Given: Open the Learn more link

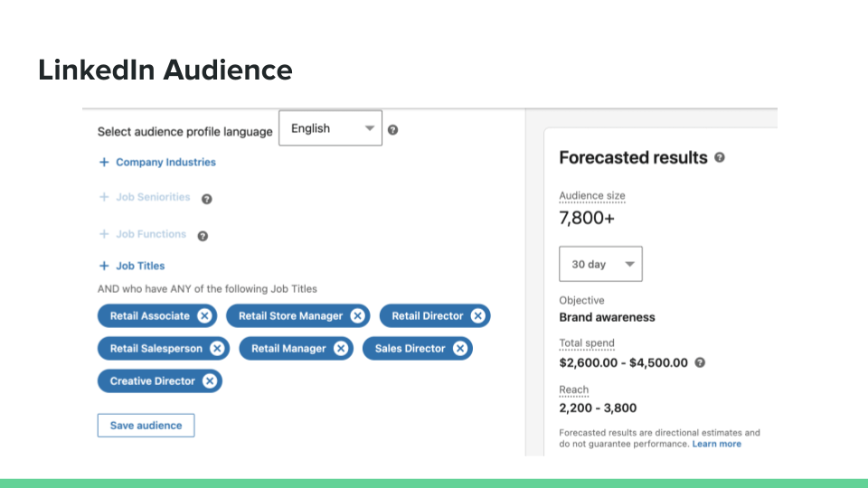Looking at the screenshot, I should pyautogui.click(x=716, y=444).
